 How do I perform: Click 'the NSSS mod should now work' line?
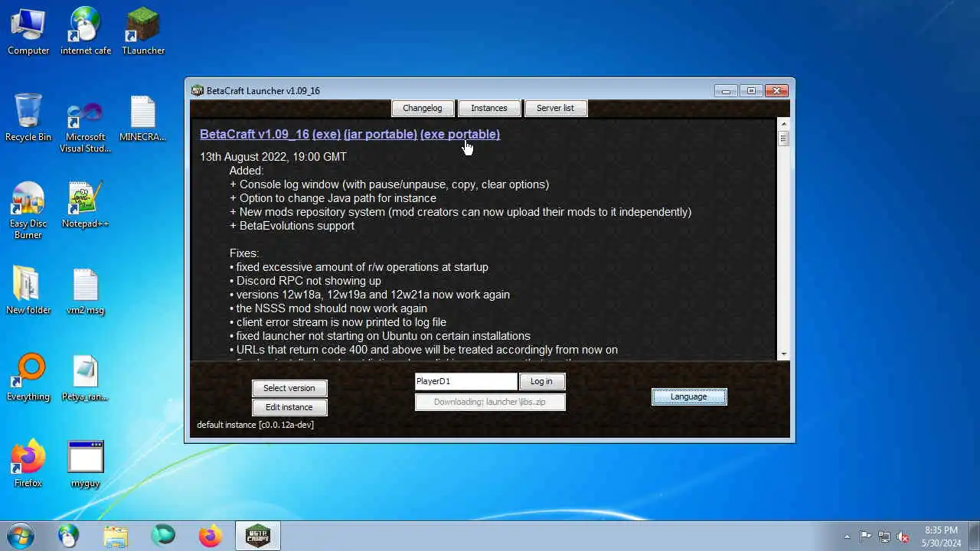point(328,308)
